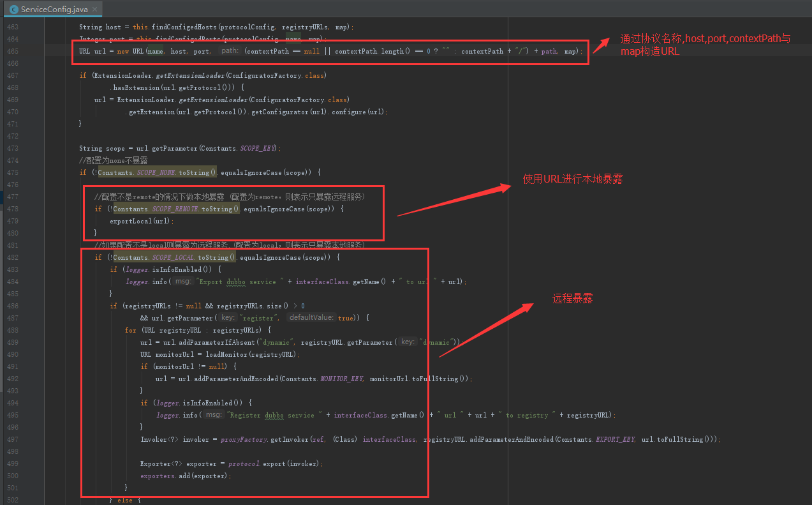The width and height of the screenshot is (812, 505).
Task: Click the 'path:' parameter hint on line 465
Action: [229, 51]
